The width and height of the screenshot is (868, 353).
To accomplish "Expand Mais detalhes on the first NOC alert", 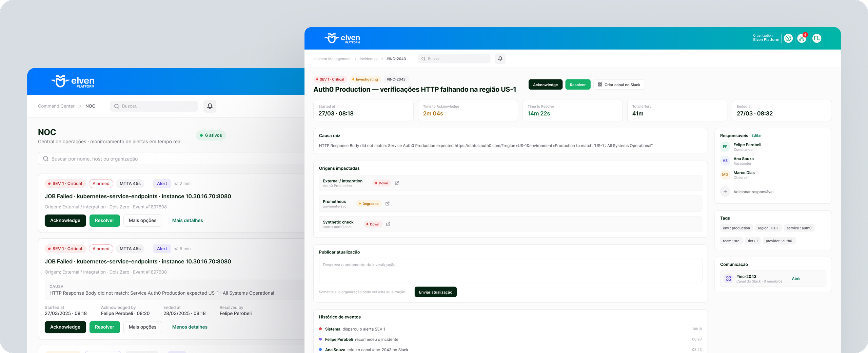I will [x=188, y=220].
